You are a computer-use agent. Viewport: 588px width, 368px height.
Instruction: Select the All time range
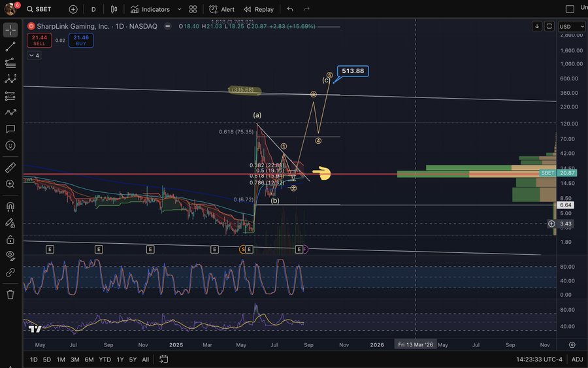(146, 360)
